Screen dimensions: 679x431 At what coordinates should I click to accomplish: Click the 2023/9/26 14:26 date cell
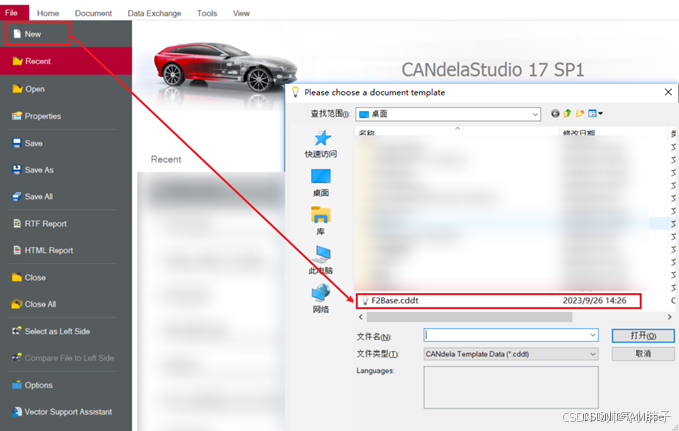point(595,301)
